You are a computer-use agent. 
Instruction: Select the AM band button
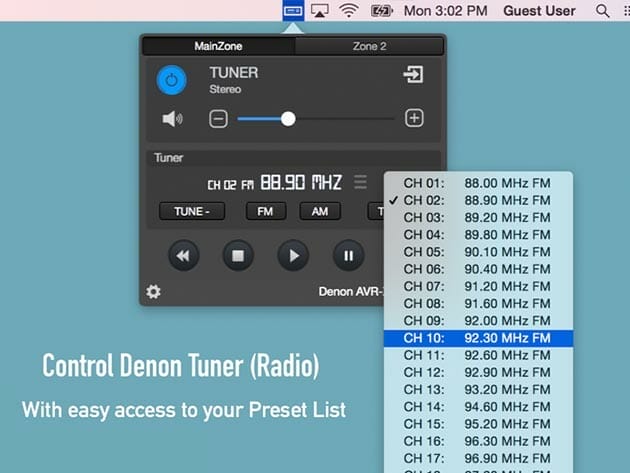(x=320, y=211)
